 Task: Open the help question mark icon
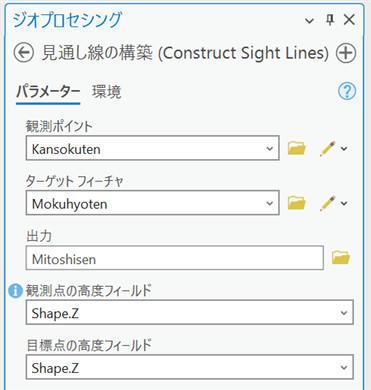pos(347,91)
